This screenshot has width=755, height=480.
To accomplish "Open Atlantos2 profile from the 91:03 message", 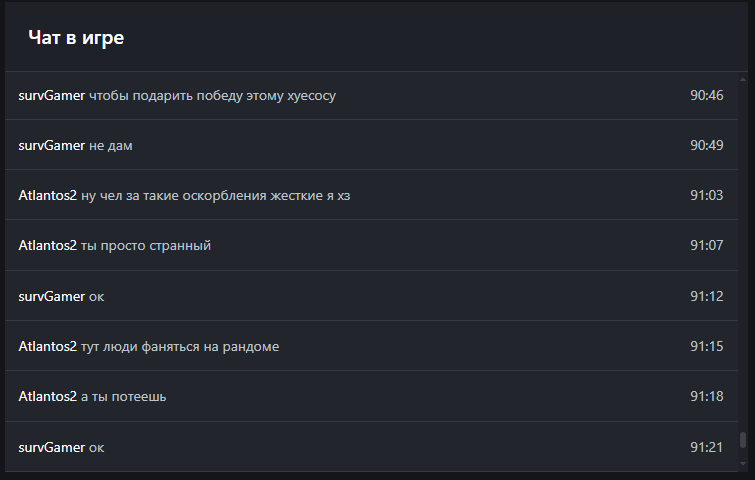I will (x=48, y=196).
